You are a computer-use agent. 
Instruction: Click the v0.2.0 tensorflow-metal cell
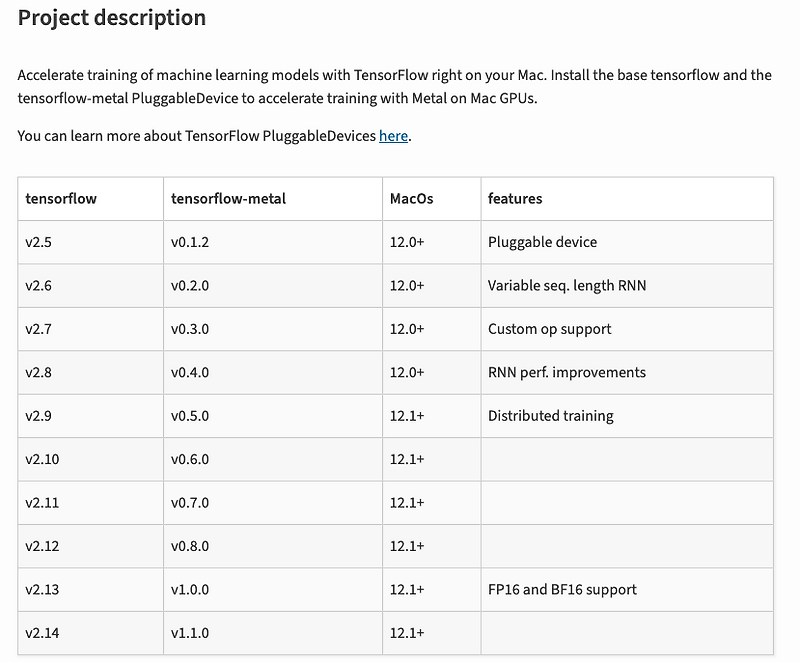point(190,286)
